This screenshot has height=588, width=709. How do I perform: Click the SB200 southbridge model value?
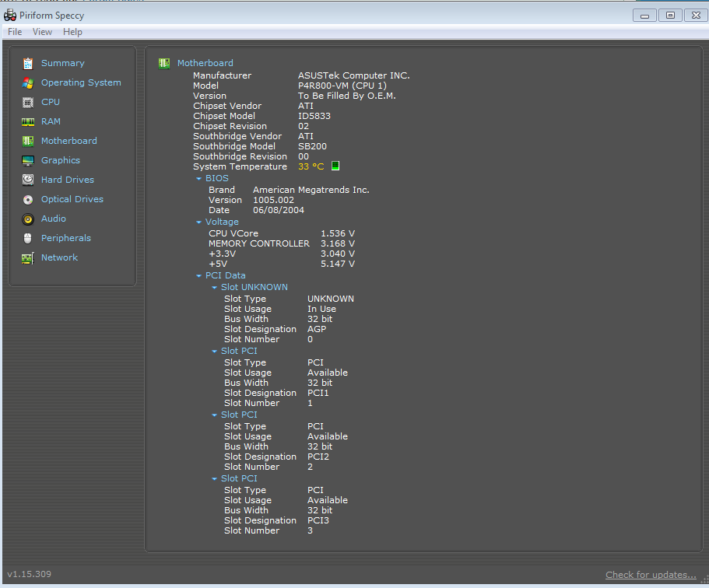312,146
